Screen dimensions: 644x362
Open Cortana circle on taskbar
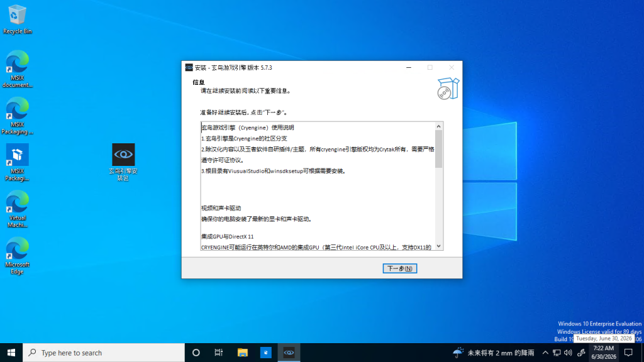(x=196, y=353)
